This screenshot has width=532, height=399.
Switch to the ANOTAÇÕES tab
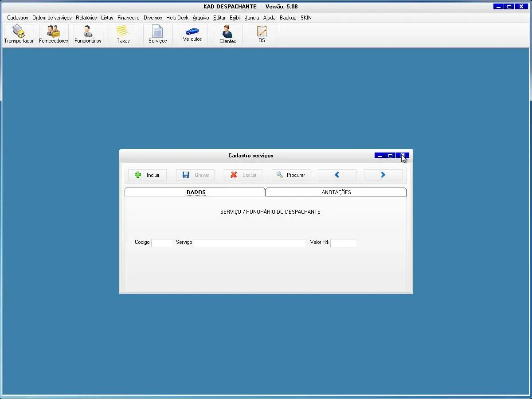(336, 192)
